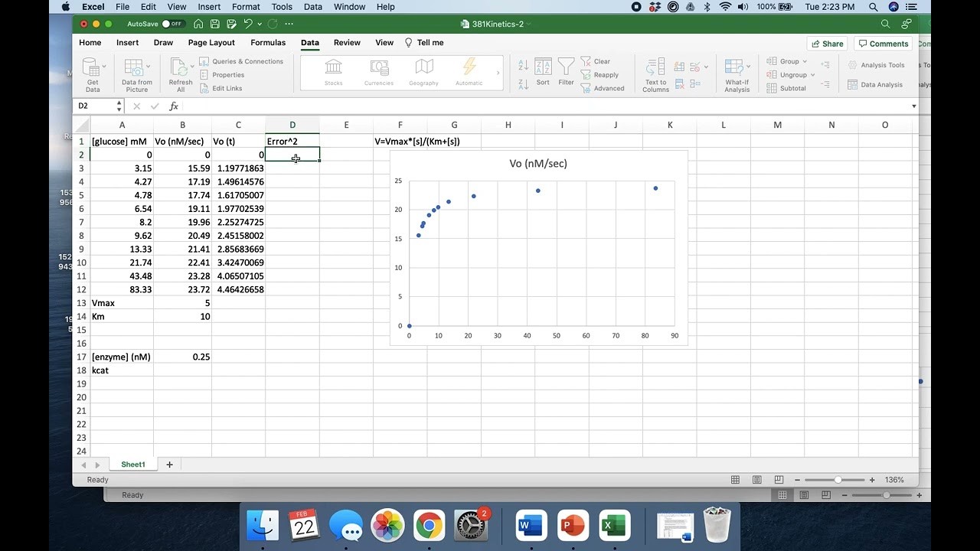Click the Share button
This screenshot has width=980, height=551.
828,44
